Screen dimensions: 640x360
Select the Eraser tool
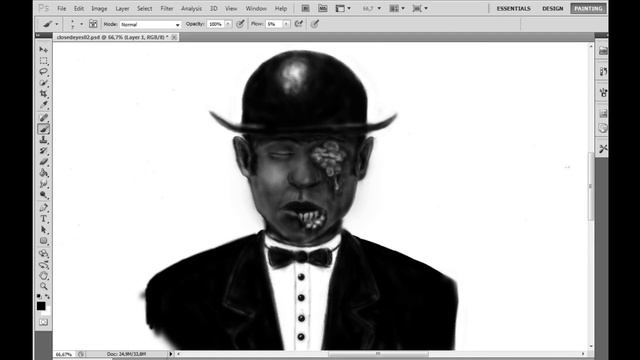pyautogui.click(x=44, y=162)
